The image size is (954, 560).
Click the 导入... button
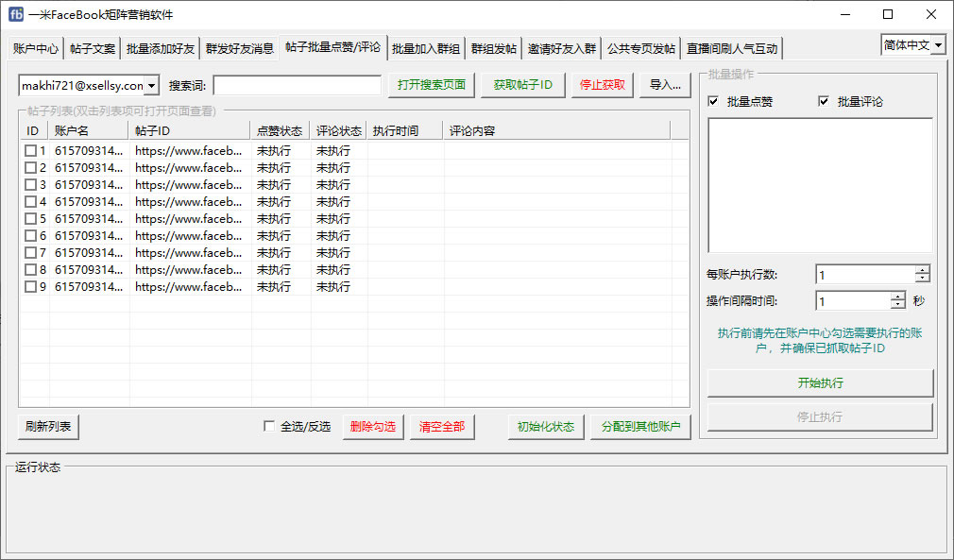[x=665, y=85]
